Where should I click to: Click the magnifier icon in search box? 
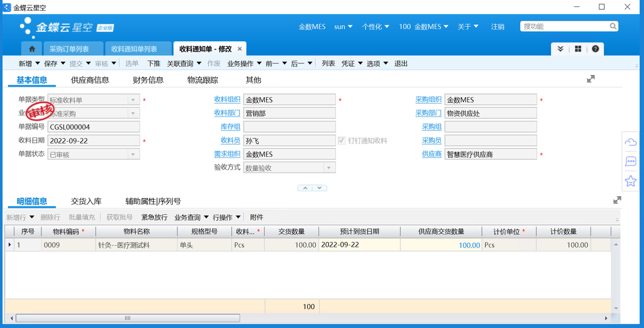click(613, 26)
